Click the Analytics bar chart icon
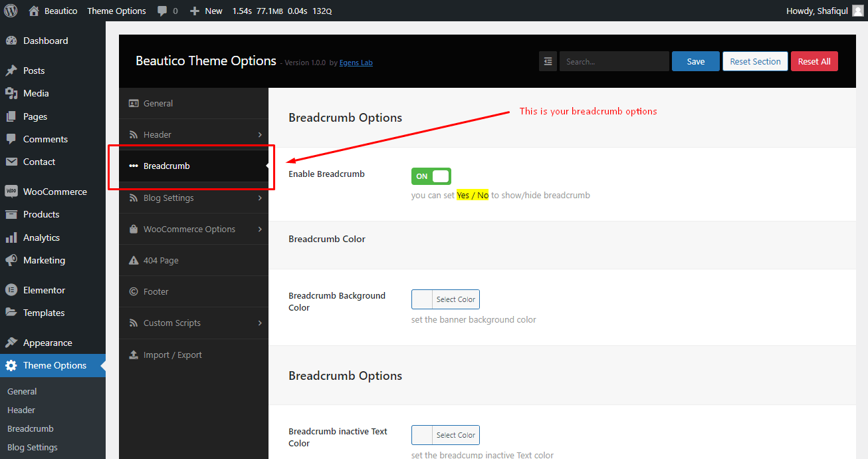 click(x=11, y=237)
